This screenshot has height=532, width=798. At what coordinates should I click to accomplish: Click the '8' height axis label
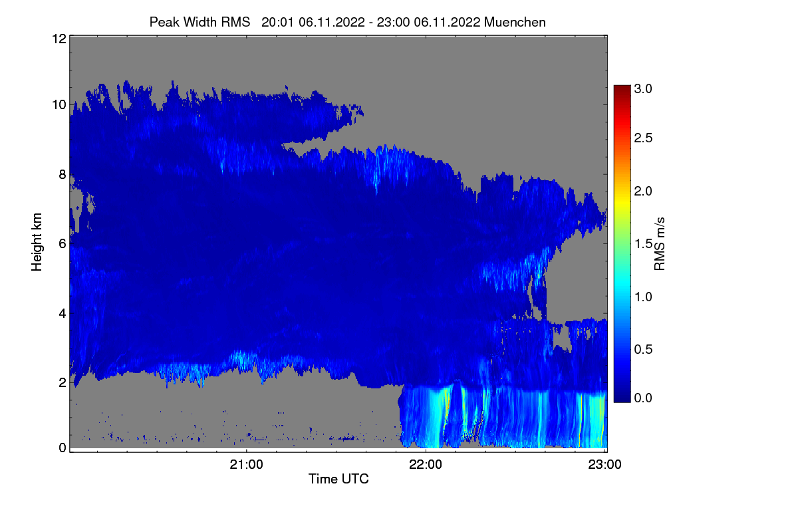click(62, 174)
